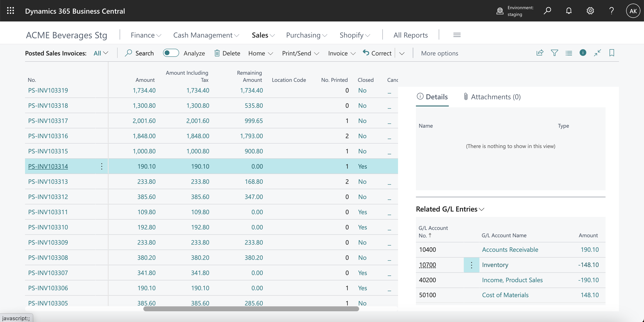Collapse the Related G/L Entries section
This screenshot has height=322, width=644.
[x=450, y=209]
